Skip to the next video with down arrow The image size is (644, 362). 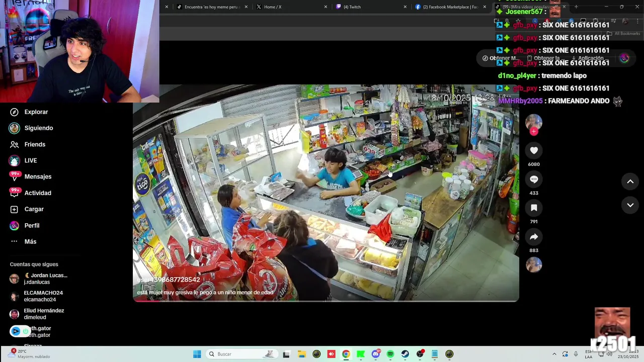coord(630,205)
